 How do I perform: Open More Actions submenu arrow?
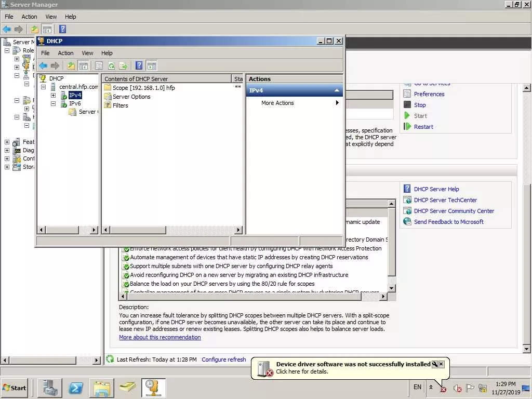(x=337, y=102)
